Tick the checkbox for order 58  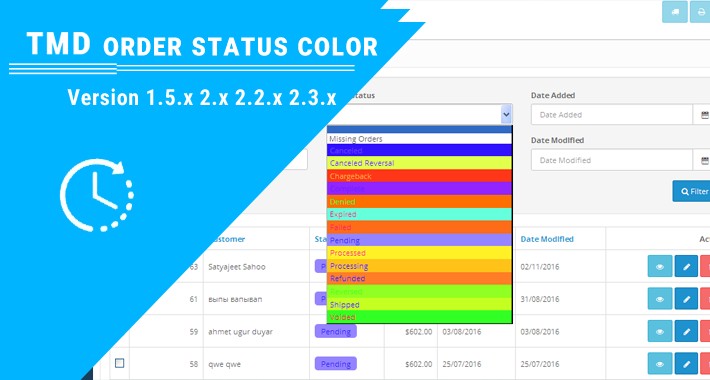click(120, 363)
